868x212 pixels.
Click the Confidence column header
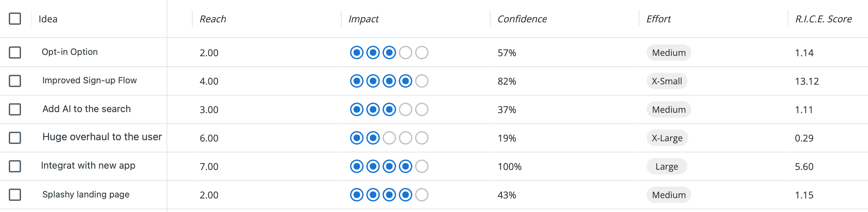pyautogui.click(x=522, y=19)
